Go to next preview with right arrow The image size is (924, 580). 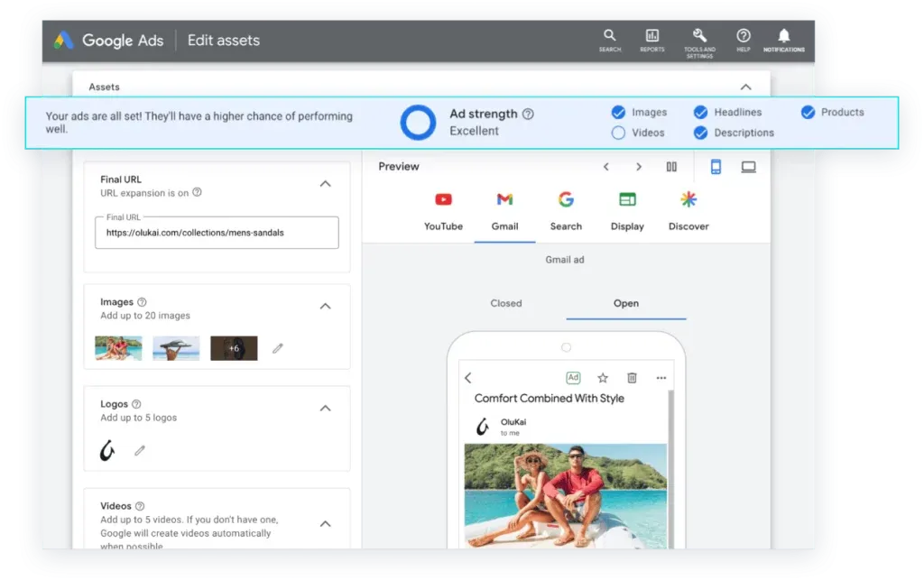(639, 167)
